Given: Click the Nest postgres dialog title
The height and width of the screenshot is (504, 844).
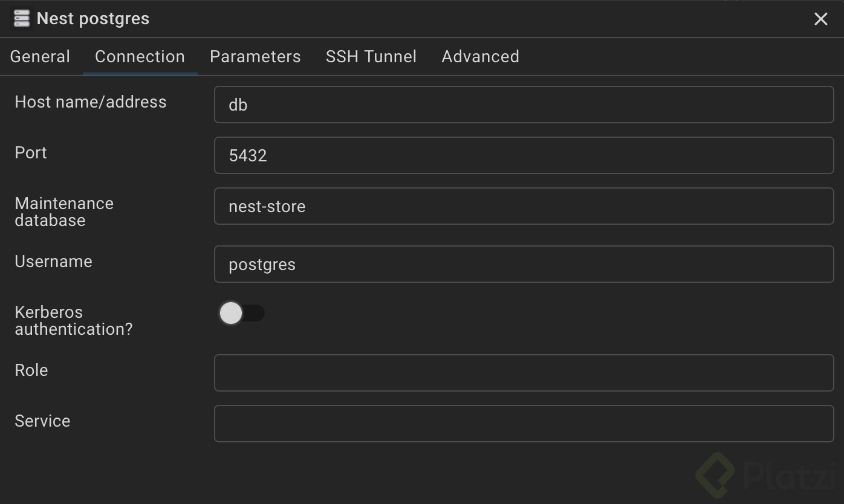Looking at the screenshot, I should [93, 19].
